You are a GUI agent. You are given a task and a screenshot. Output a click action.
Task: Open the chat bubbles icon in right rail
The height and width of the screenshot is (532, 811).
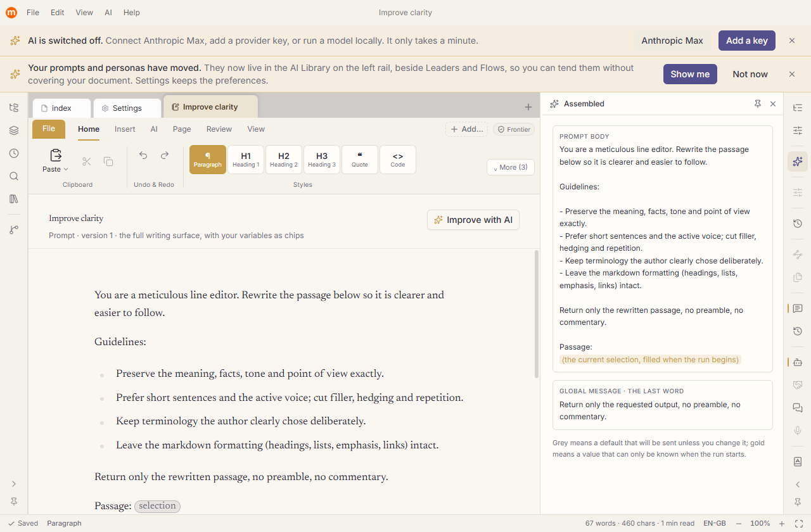(798, 408)
